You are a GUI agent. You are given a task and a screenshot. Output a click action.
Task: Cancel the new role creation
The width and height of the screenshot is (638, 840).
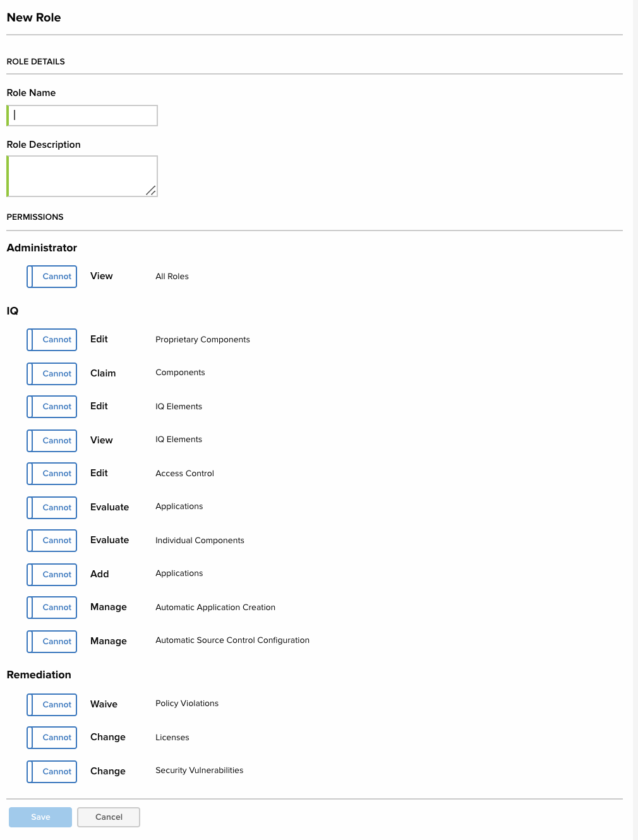(109, 817)
